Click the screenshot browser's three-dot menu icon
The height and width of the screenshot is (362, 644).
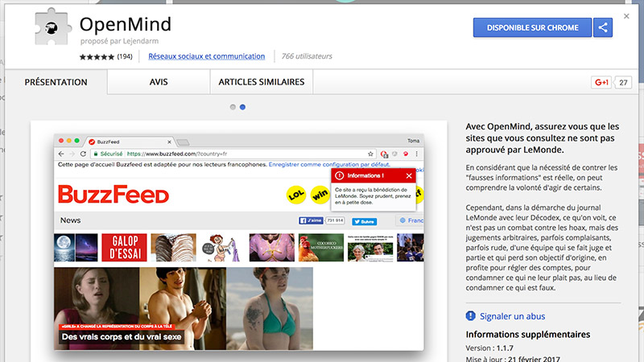tap(416, 154)
